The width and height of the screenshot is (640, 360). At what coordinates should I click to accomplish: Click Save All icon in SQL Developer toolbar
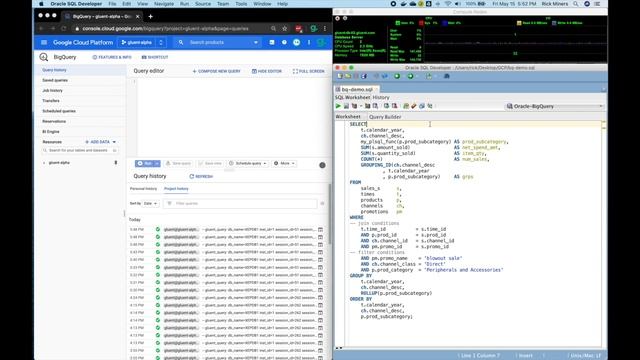pyautogui.click(x=364, y=76)
